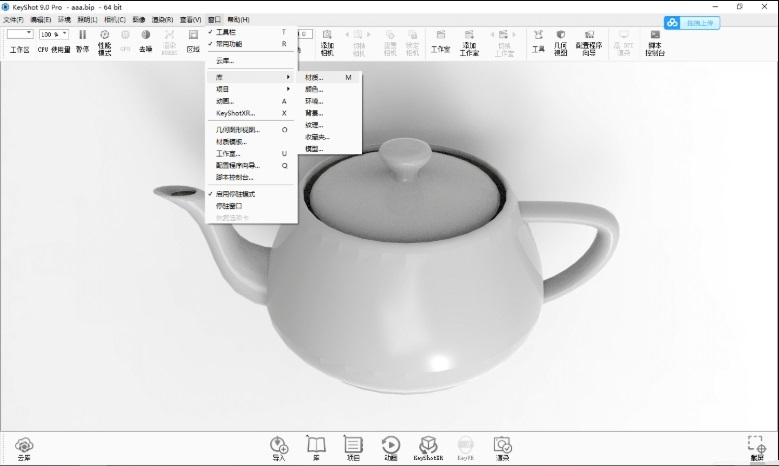
Task: Click the Window (窗口) menu title
Action: pos(214,19)
